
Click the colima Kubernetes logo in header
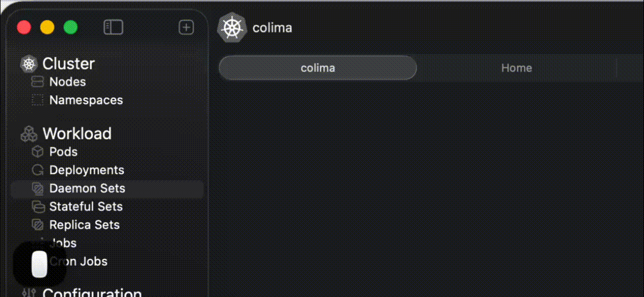tap(232, 27)
